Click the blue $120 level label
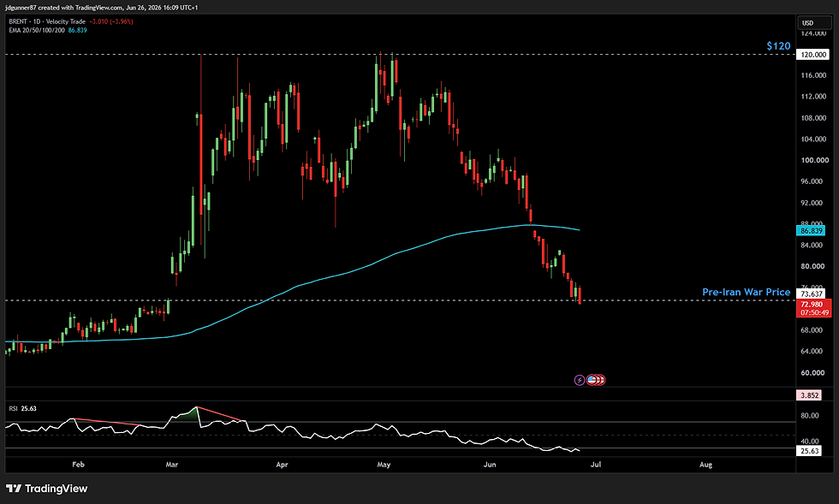839x504 pixels. [x=778, y=46]
